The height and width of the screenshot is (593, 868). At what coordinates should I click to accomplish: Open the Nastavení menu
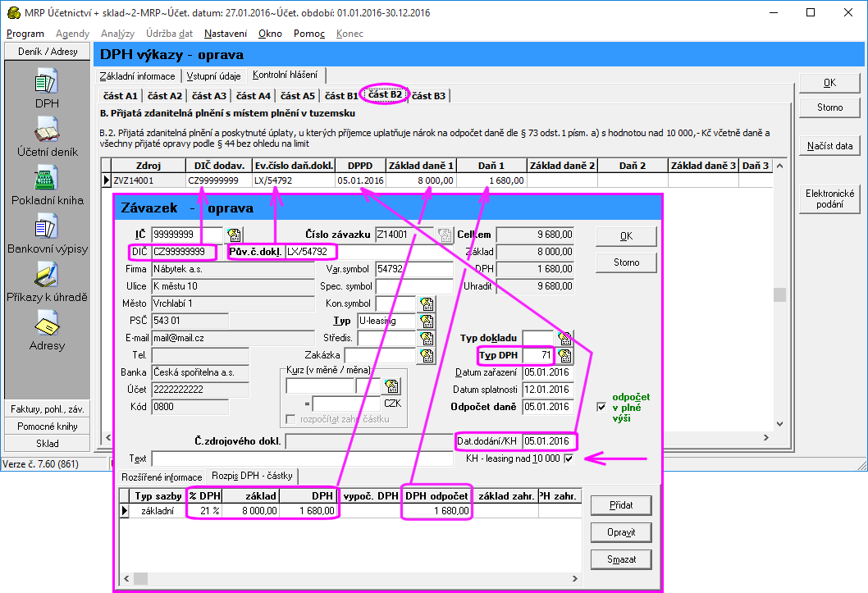coord(226,34)
